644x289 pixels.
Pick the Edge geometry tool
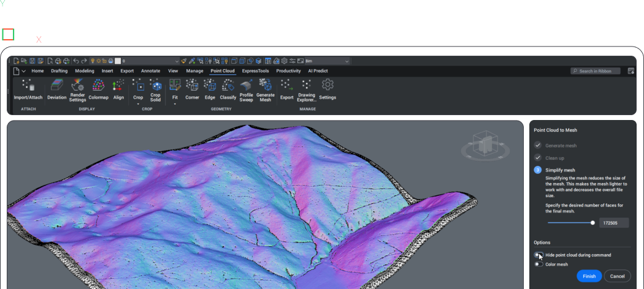[x=210, y=90]
